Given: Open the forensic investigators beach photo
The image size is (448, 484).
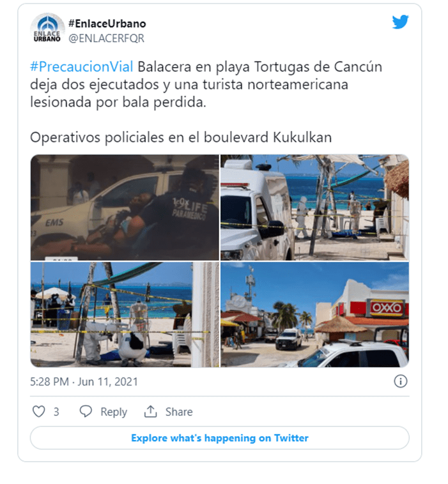Looking at the screenshot, I should tap(125, 315).
